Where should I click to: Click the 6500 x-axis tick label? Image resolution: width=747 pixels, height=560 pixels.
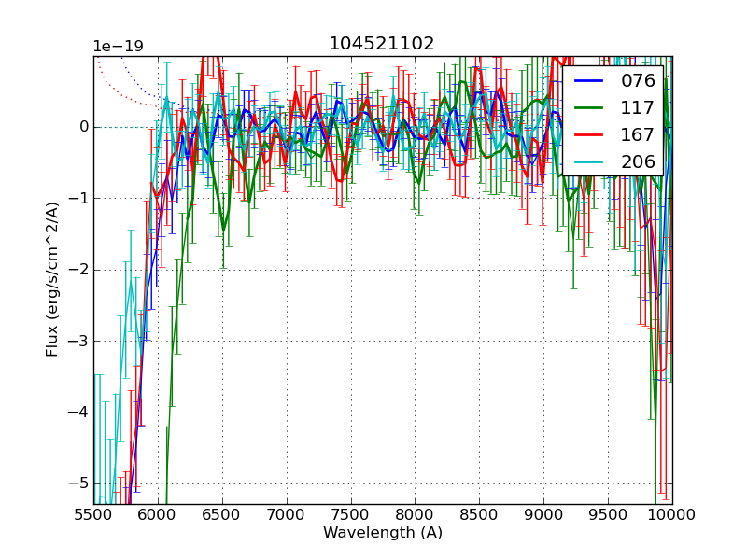(x=222, y=513)
